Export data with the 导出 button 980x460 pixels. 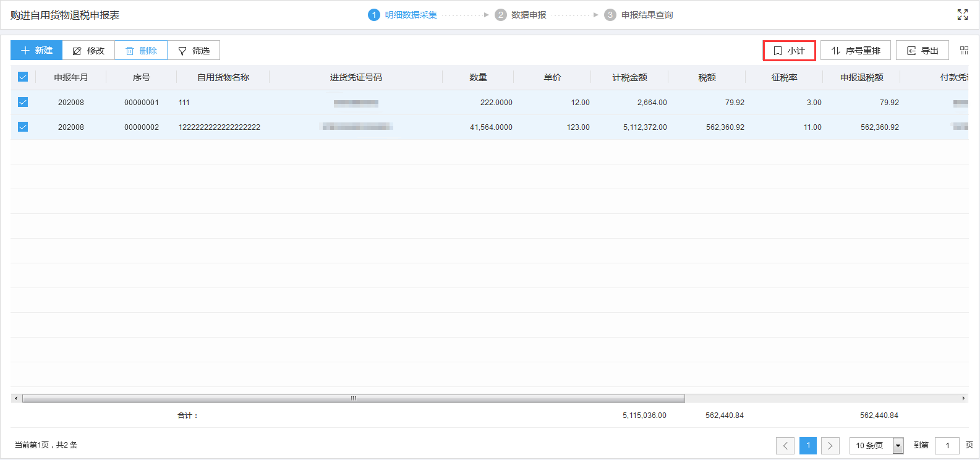point(922,51)
